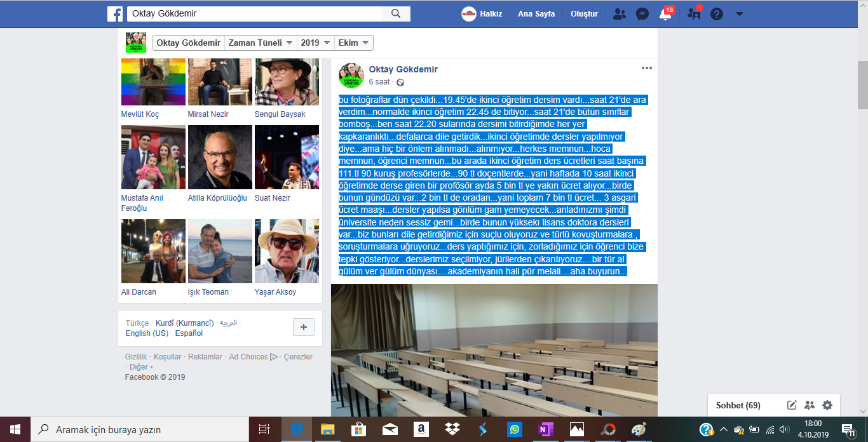Open Atilla Köprülüoğlu's profile link
The height and width of the screenshot is (442, 868).
point(217,198)
